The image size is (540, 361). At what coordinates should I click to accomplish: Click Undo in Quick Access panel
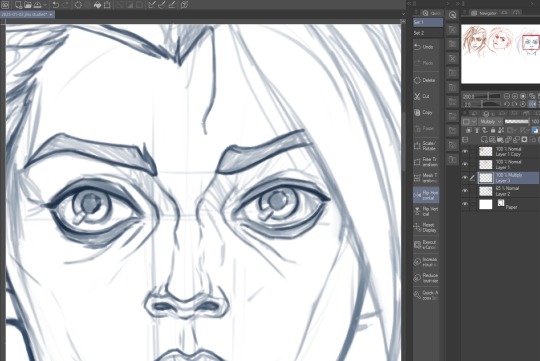click(x=426, y=47)
